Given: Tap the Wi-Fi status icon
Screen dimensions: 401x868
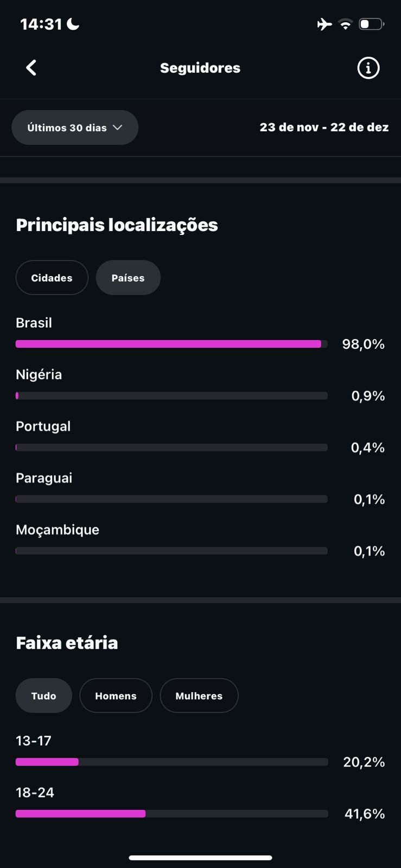Looking at the screenshot, I should [x=345, y=24].
